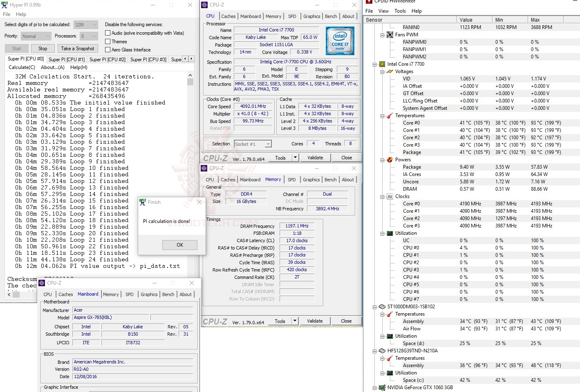This screenshot has width=580, height=392.
Task: Open the Calculate(C) menu in Hyper PI
Action: (22, 67)
